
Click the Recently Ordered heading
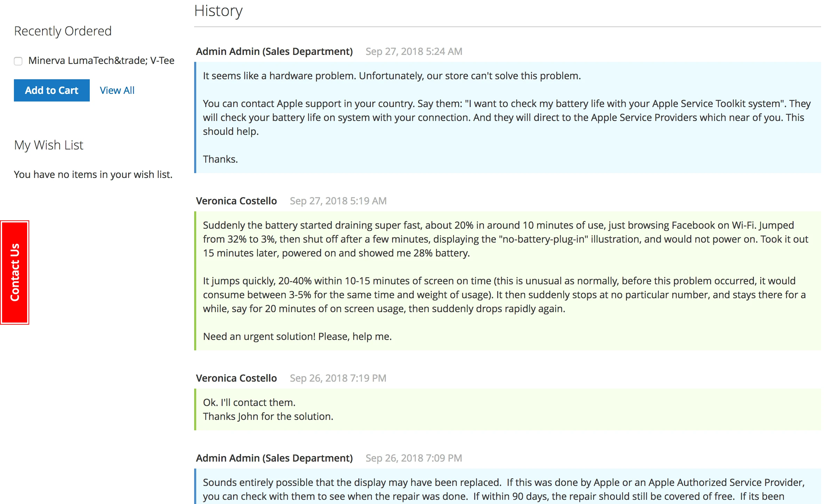63,31
